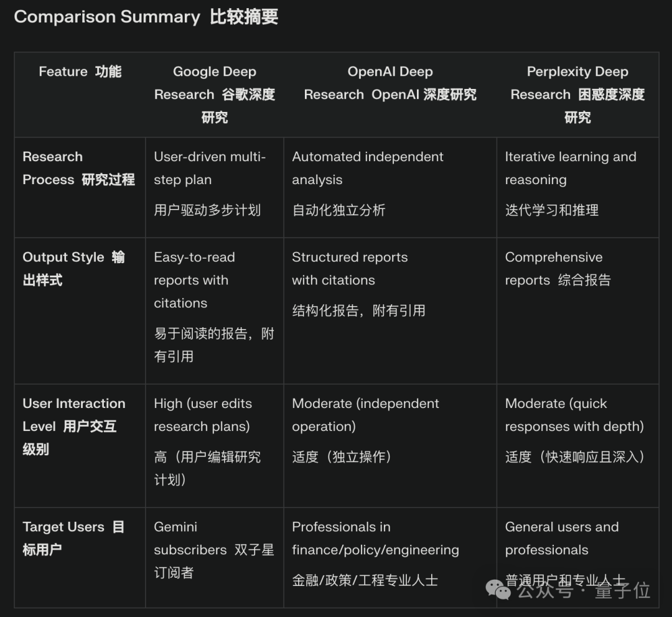Select the 'Automated independent analysis' cell
The width and height of the screenshot is (672, 617).
(x=367, y=183)
